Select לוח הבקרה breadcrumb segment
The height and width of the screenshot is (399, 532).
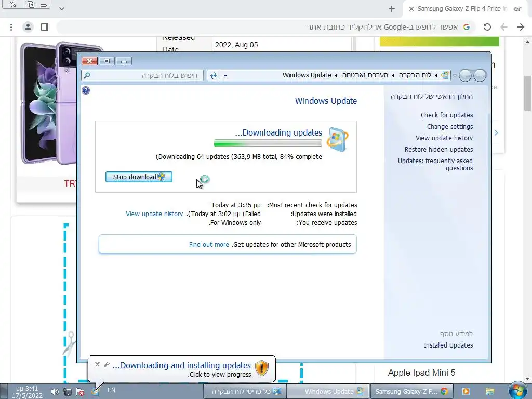[415, 75]
